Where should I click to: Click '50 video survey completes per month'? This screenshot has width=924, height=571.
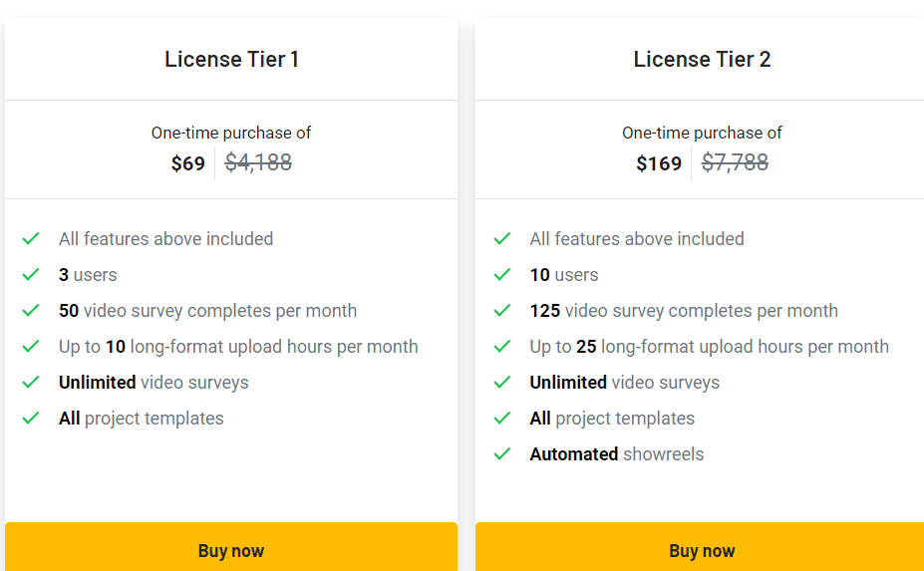pyautogui.click(x=207, y=311)
